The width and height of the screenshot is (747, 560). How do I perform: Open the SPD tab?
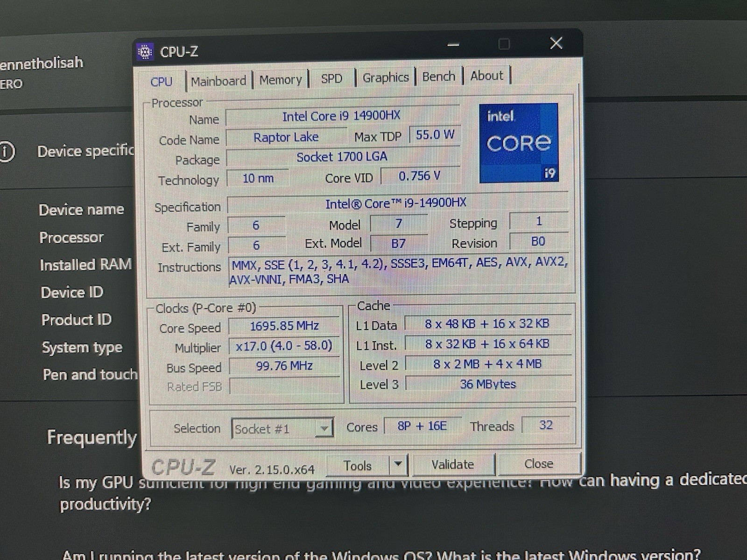(331, 78)
